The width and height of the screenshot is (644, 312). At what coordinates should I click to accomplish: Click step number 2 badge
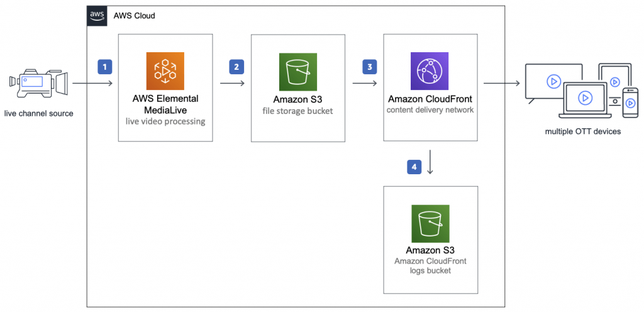point(236,65)
